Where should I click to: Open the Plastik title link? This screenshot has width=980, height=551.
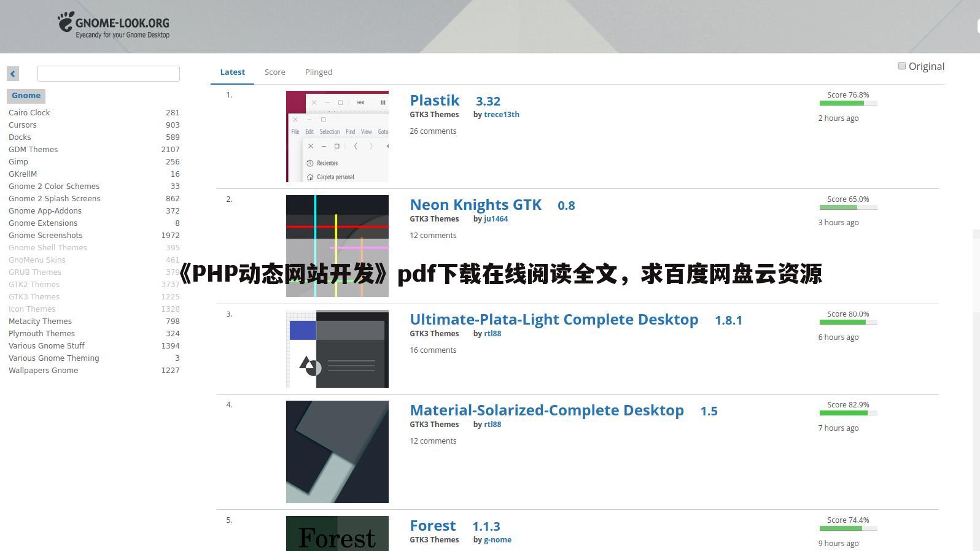click(435, 101)
